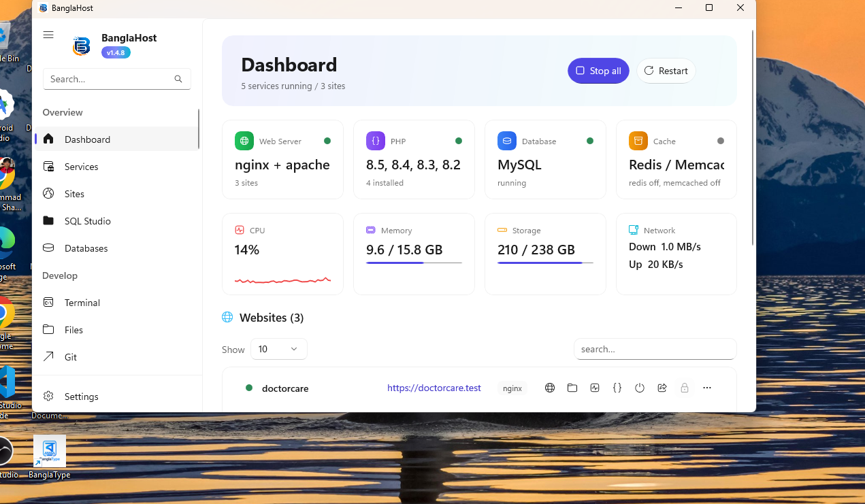Image resolution: width=865 pixels, height=504 pixels.
Task: Click the Websites globe heading icon
Action: tap(227, 318)
